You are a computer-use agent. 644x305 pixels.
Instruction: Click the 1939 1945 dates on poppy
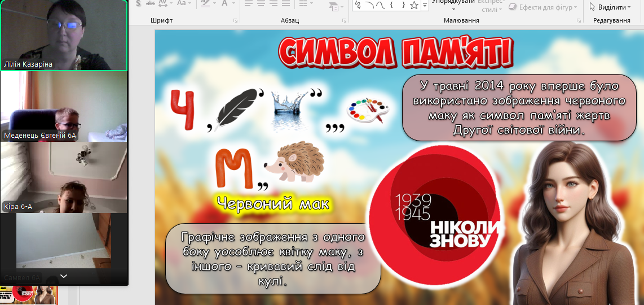[413, 207]
